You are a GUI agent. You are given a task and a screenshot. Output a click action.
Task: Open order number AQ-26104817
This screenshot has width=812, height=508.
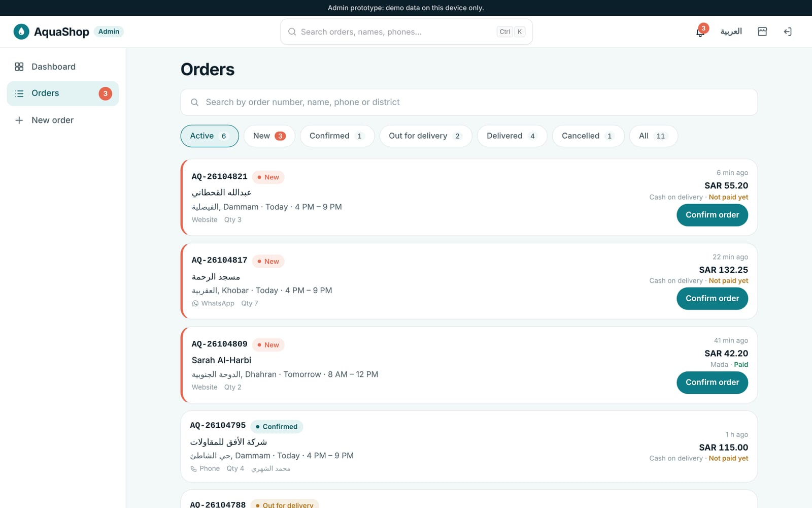coord(219,260)
